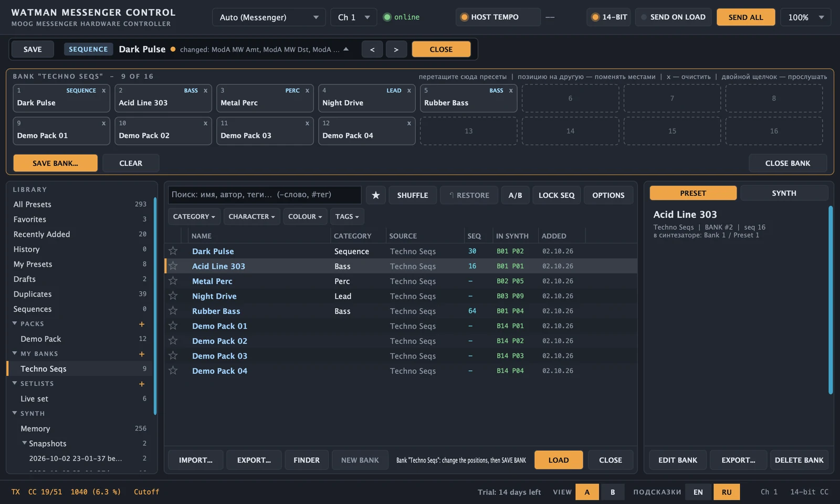The width and height of the screenshot is (840, 504).
Task: Select Favorites in the library
Action: pos(80,219)
